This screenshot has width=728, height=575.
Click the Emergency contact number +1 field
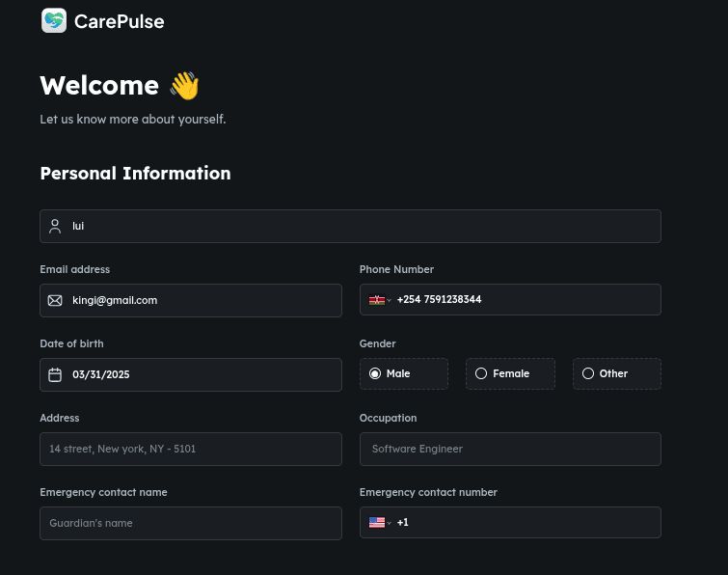click(510, 523)
